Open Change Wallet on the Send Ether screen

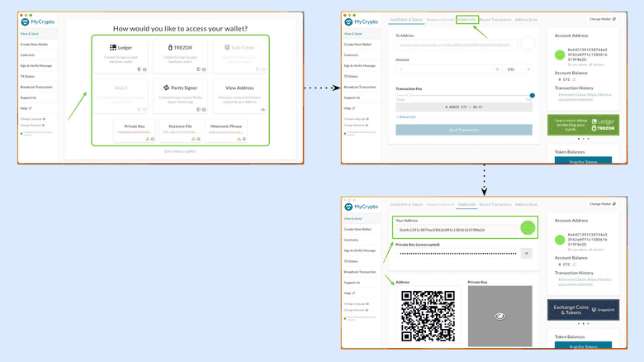(601, 18)
